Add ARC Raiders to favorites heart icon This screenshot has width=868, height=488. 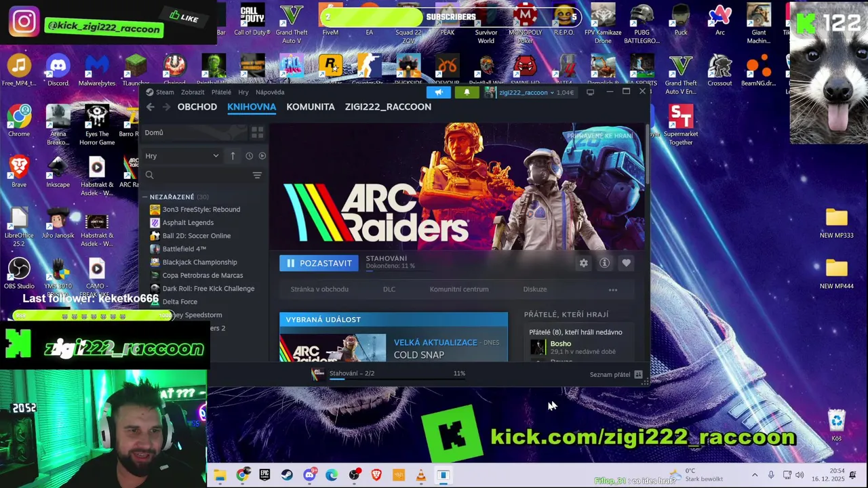click(x=626, y=263)
